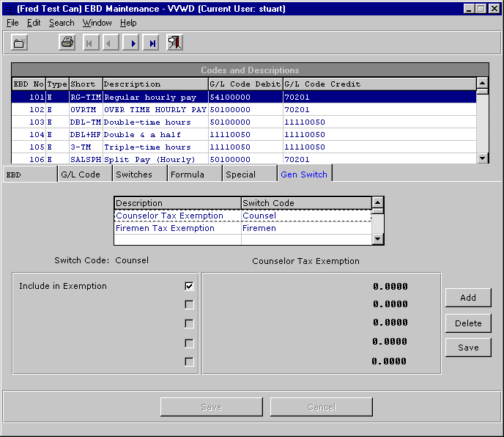504x437 pixels.
Task: Check the second checkbox below Include in Exemption
Action: tap(189, 304)
